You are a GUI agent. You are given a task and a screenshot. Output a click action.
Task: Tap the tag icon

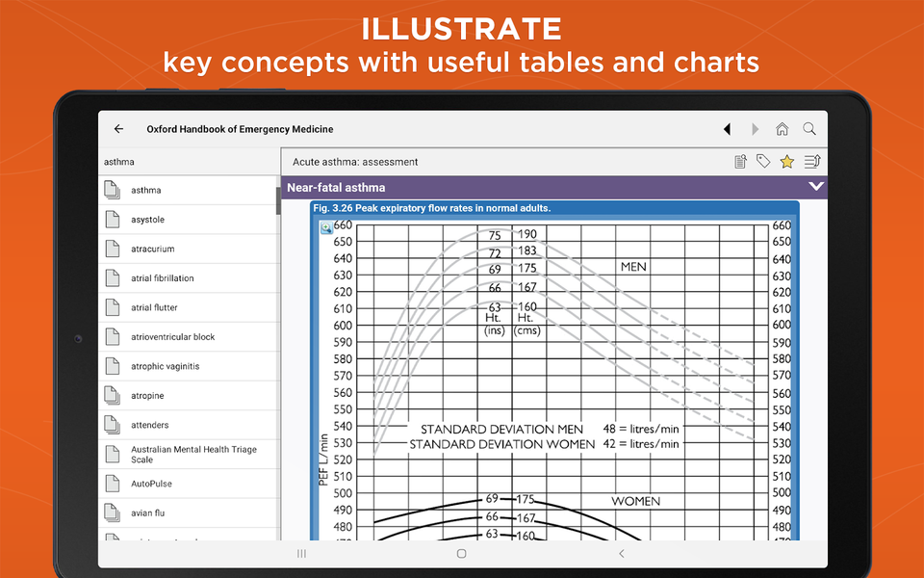click(763, 161)
